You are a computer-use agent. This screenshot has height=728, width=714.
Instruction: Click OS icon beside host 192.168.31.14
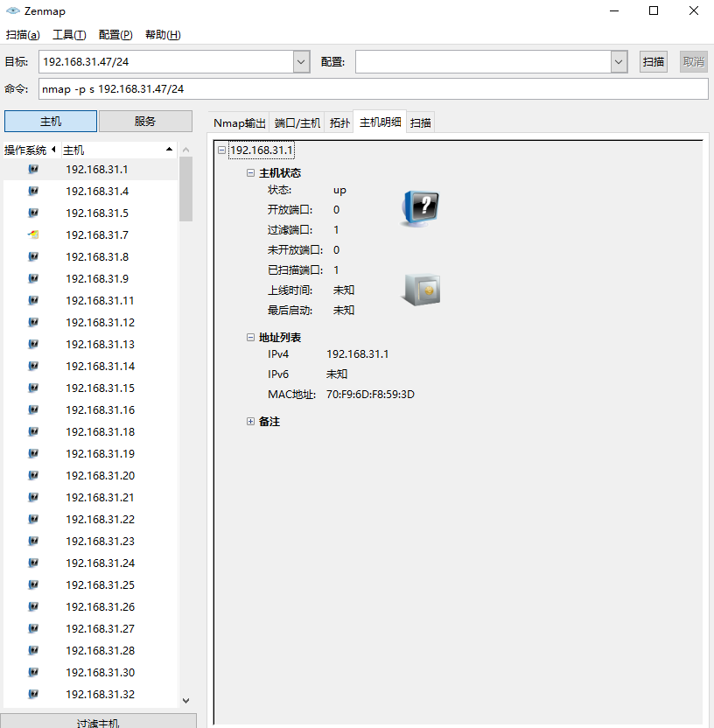[x=33, y=366]
